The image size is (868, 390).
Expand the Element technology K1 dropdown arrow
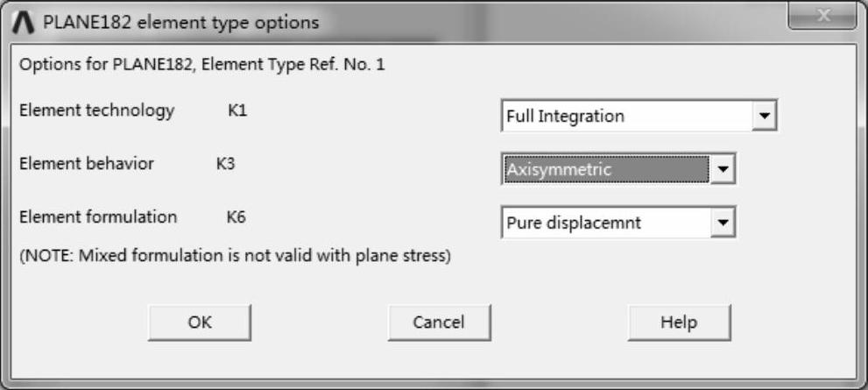[x=764, y=116]
